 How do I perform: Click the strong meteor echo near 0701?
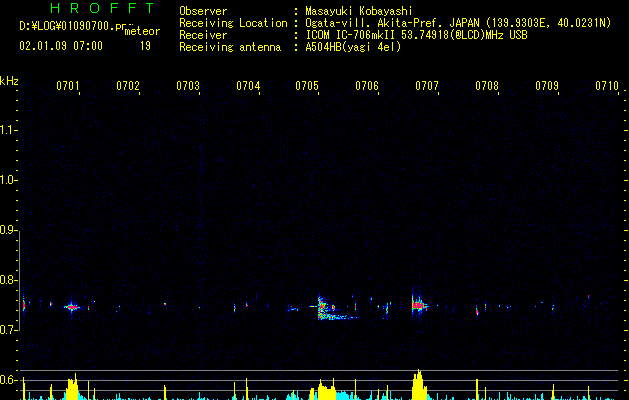pyautogui.click(x=72, y=308)
